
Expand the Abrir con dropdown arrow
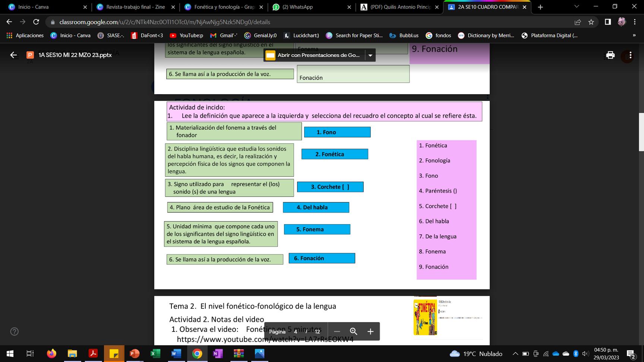pyautogui.click(x=370, y=55)
